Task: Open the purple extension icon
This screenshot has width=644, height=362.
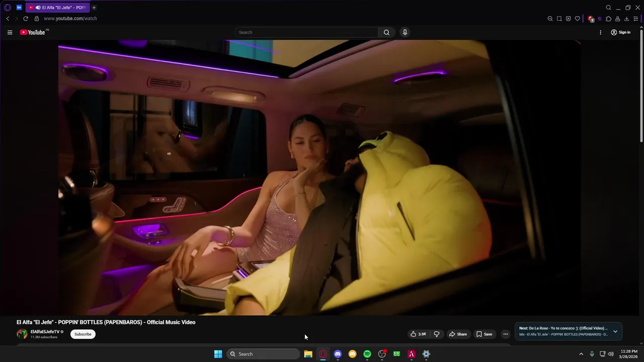Action: click(x=599, y=19)
